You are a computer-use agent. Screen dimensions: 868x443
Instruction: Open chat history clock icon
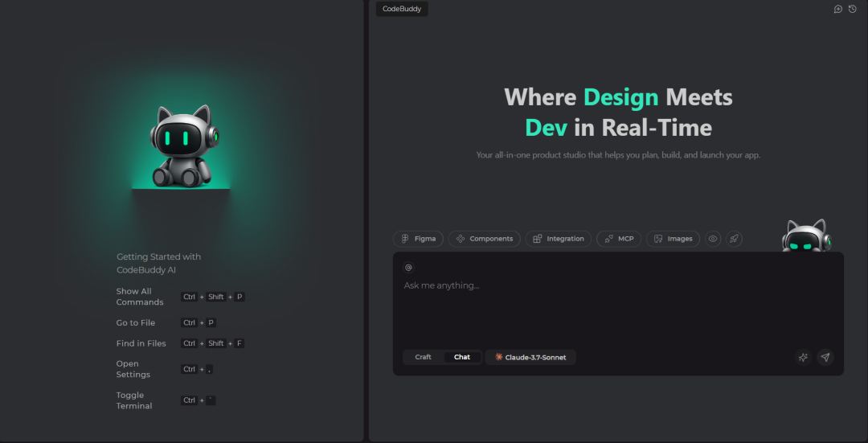point(853,9)
